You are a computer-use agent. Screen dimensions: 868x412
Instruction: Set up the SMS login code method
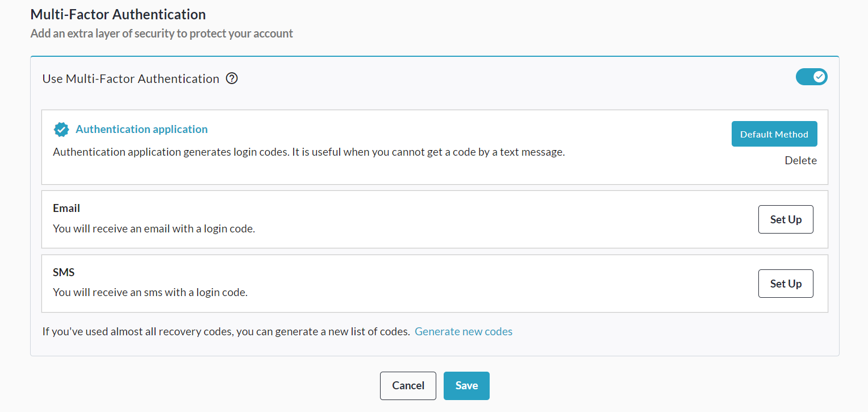point(786,284)
